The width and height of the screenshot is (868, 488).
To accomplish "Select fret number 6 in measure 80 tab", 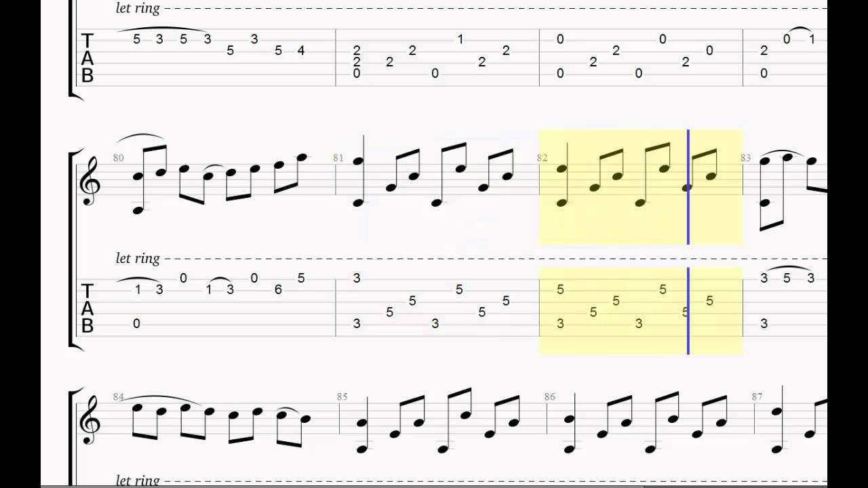I will pyautogui.click(x=278, y=289).
